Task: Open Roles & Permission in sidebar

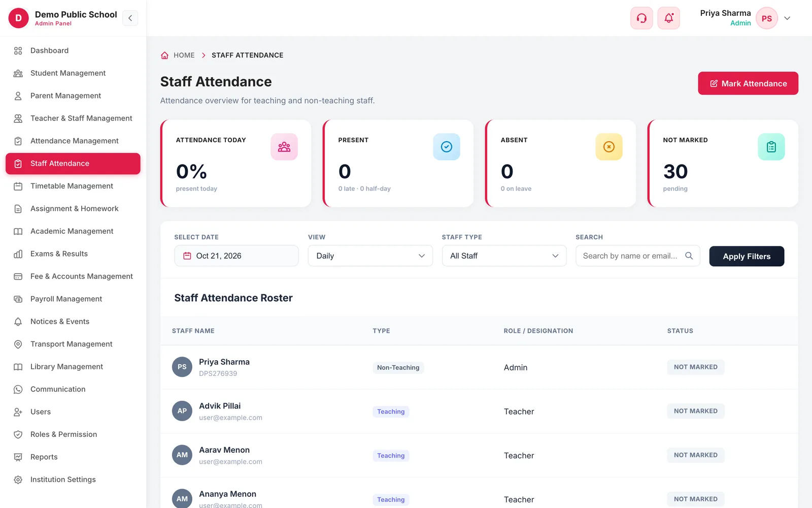Action: pyautogui.click(x=73, y=434)
